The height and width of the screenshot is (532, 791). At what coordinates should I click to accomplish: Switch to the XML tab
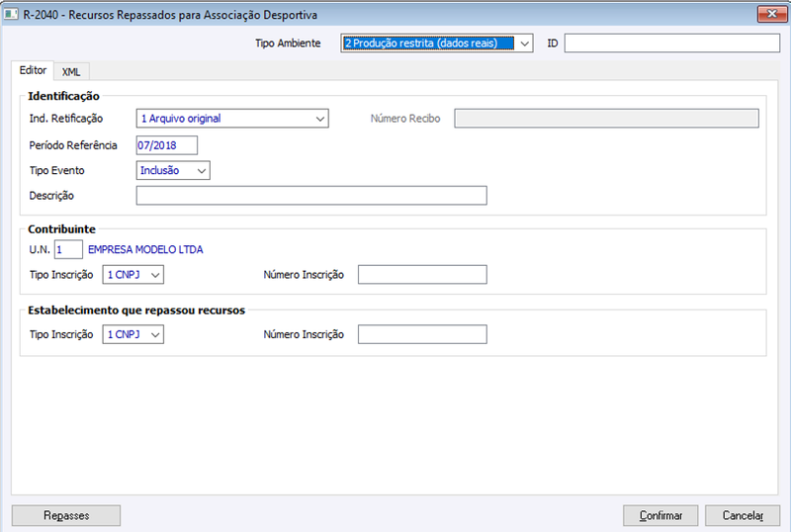tap(71, 71)
